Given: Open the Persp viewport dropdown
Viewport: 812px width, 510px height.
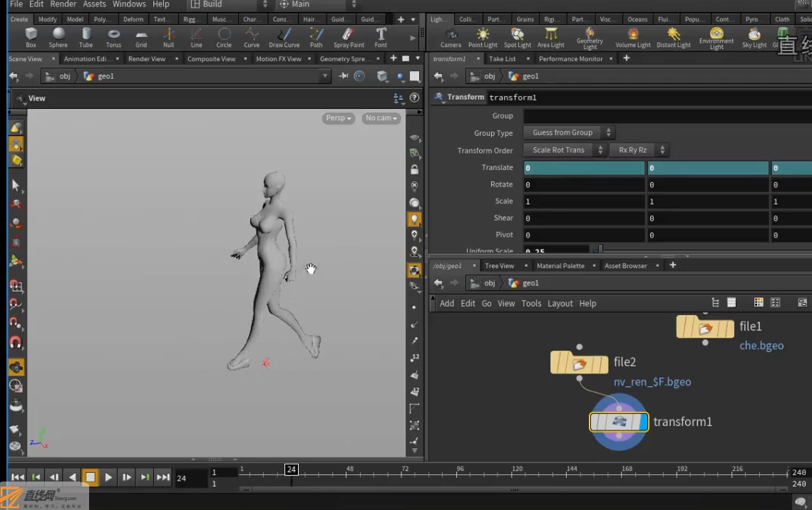Looking at the screenshot, I should [x=338, y=118].
